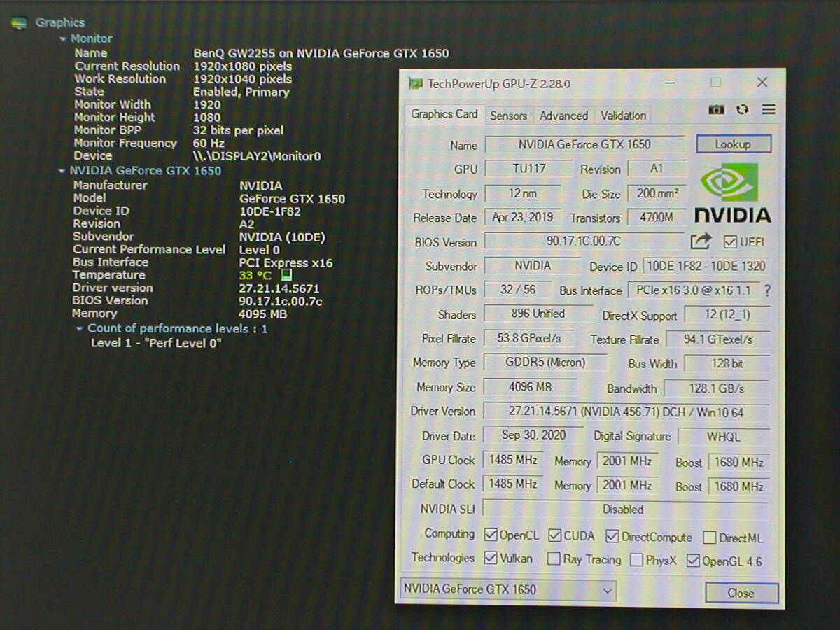Toggle the Ray Tracing checkbox

click(x=554, y=559)
